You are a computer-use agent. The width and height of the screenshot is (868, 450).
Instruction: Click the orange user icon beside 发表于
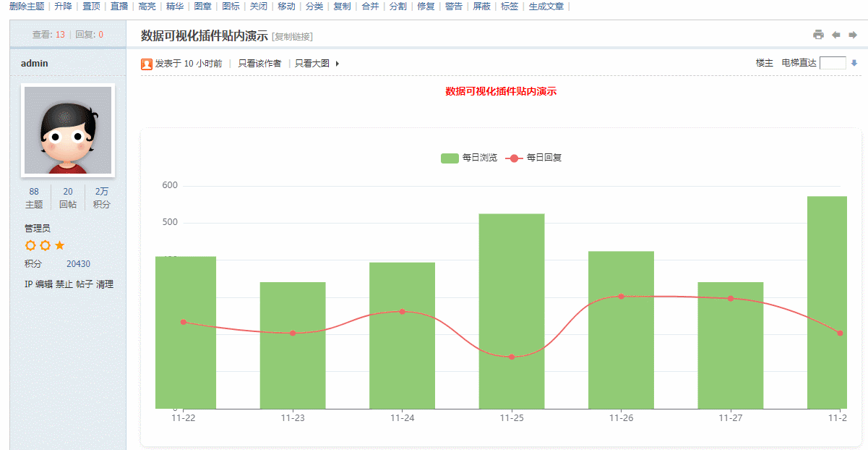coord(147,64)
